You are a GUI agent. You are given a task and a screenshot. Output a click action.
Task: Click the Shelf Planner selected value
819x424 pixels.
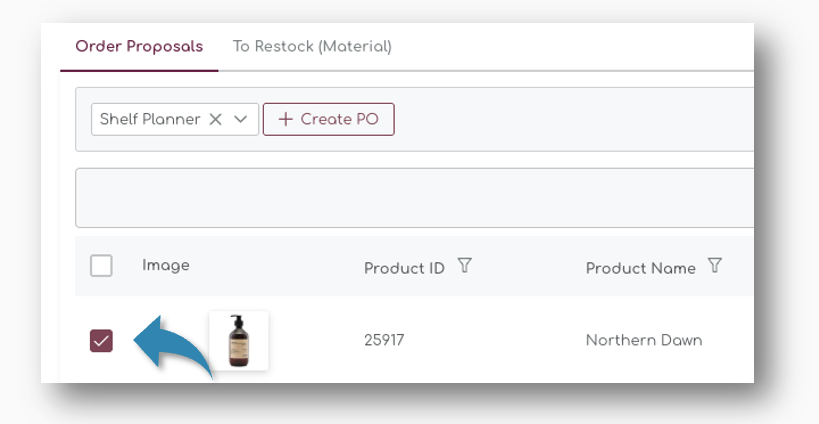tap(150, 119)
